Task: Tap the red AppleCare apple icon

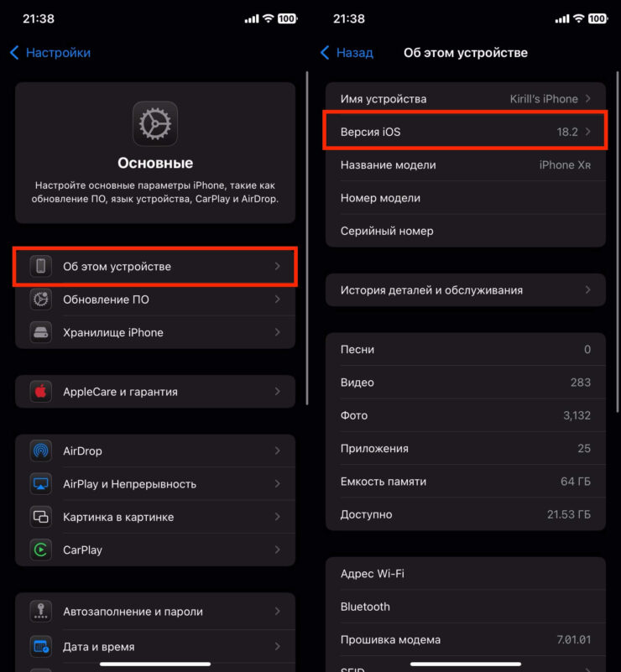Action: [x=40, y=392]
